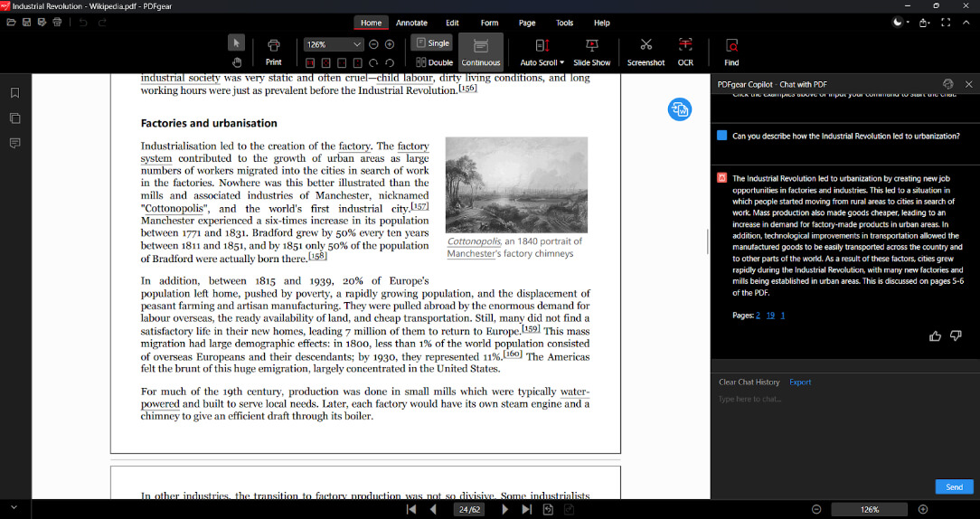Viewport: 980px width, 519px height.
Task: Switch to the Tools tab
Action: point(564,23)
